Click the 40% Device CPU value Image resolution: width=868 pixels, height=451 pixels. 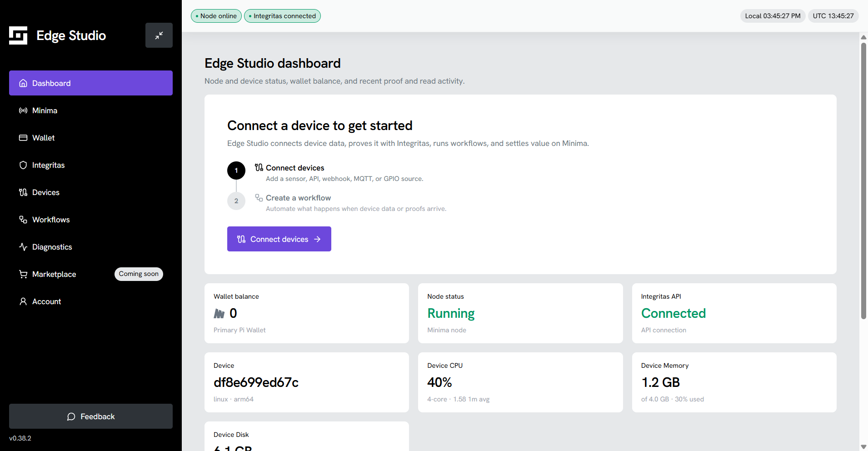439,382
